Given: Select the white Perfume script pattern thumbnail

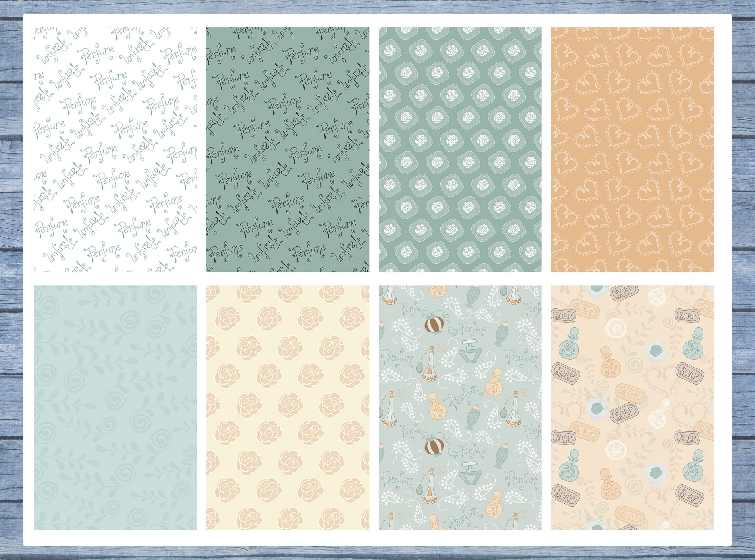Looking at the screenshot, I should pos(115,149).
